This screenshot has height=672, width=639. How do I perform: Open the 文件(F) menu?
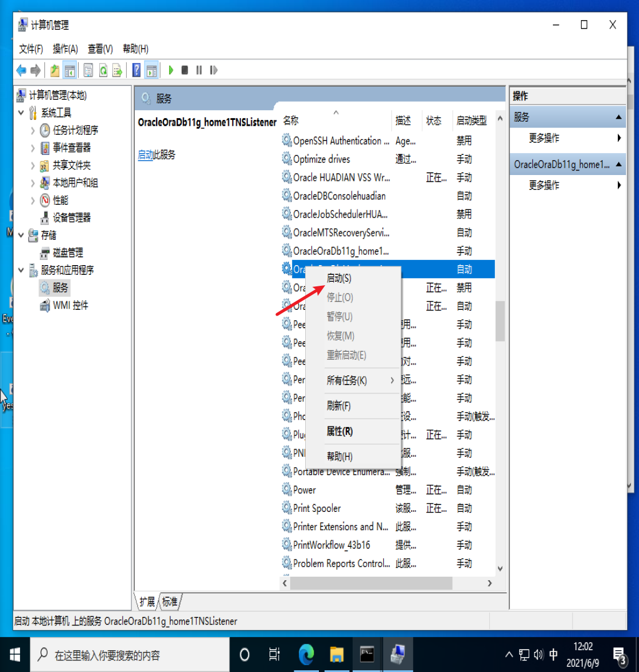pyautogui.click(x=31, y=49)
